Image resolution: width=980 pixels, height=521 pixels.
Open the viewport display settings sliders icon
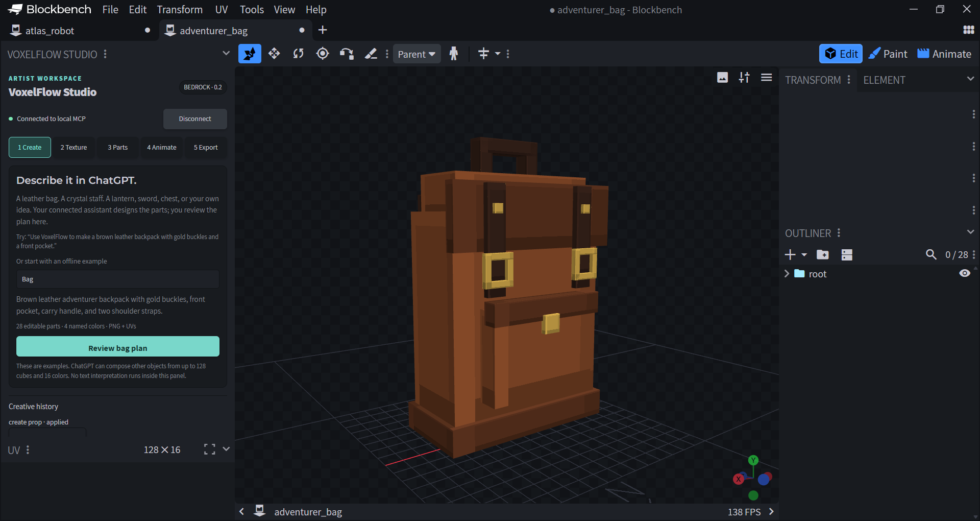pyautogui.click(x=744, y=78)
